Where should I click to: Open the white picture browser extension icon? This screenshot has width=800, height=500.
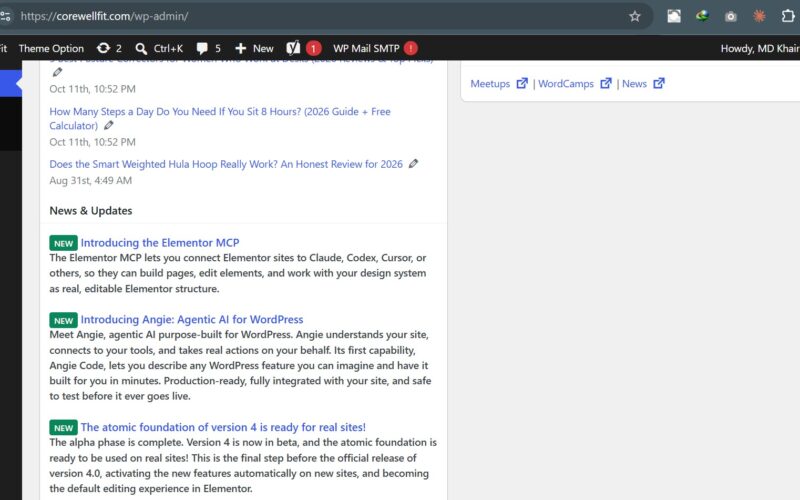[x=674, y=16]
